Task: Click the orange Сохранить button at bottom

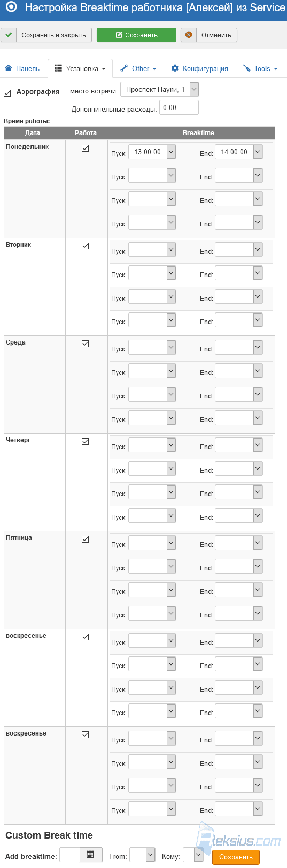Action: (x=236, y=857)
